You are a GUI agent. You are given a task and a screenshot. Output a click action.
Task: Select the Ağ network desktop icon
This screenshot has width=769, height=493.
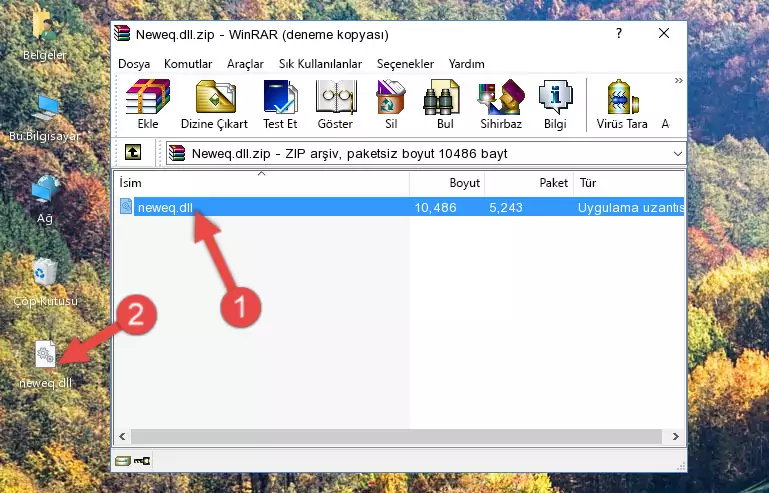tap(45, 199)
